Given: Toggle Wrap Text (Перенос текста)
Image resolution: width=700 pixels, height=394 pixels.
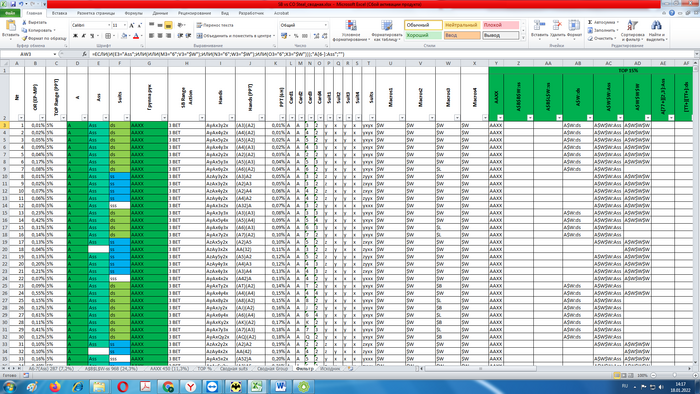Looking at the screenshot, I should pyautogui.click(x=215, y=25).
